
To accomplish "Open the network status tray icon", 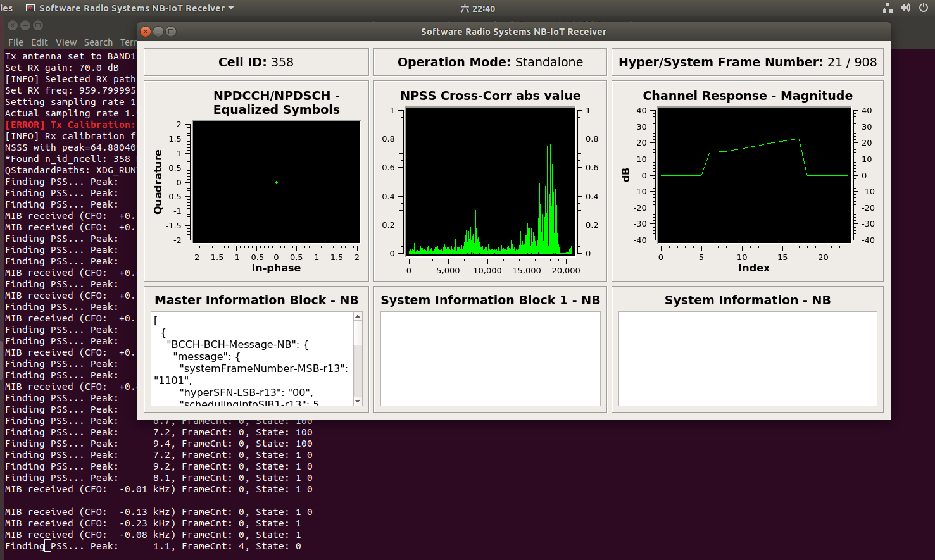I will pos(888,8).
